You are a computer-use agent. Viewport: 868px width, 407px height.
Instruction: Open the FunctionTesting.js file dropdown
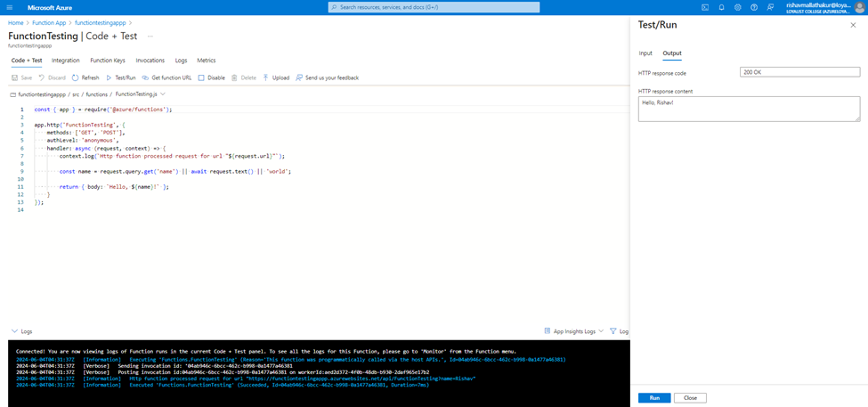click(163, 94)
